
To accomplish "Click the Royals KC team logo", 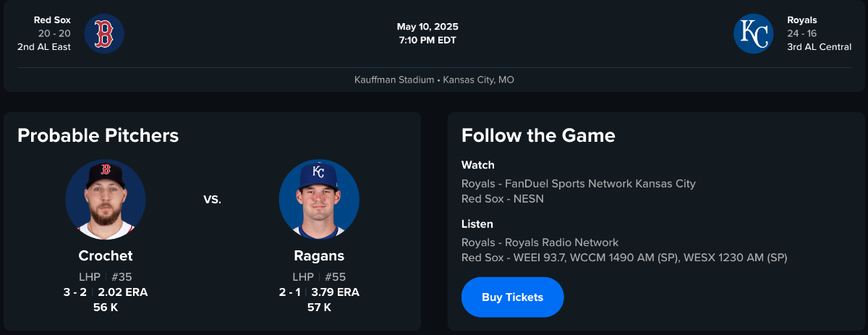I will pyautogui.click(x=754, y=34).
